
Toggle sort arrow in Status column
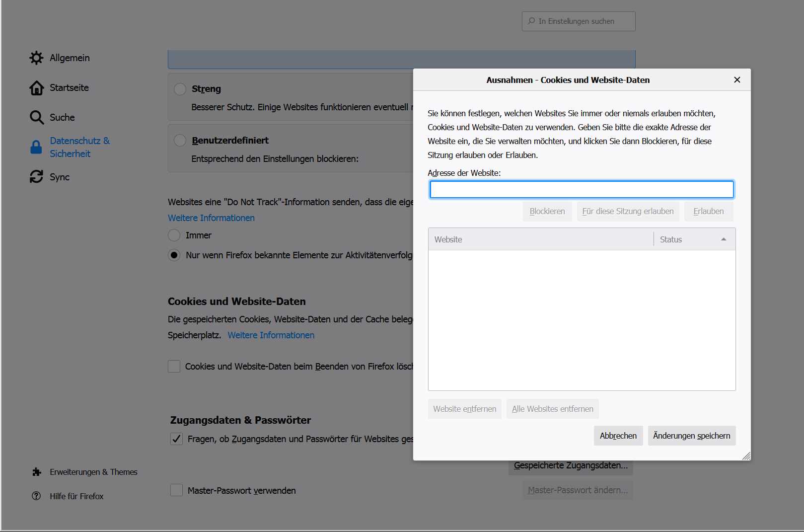coord(724,239)
